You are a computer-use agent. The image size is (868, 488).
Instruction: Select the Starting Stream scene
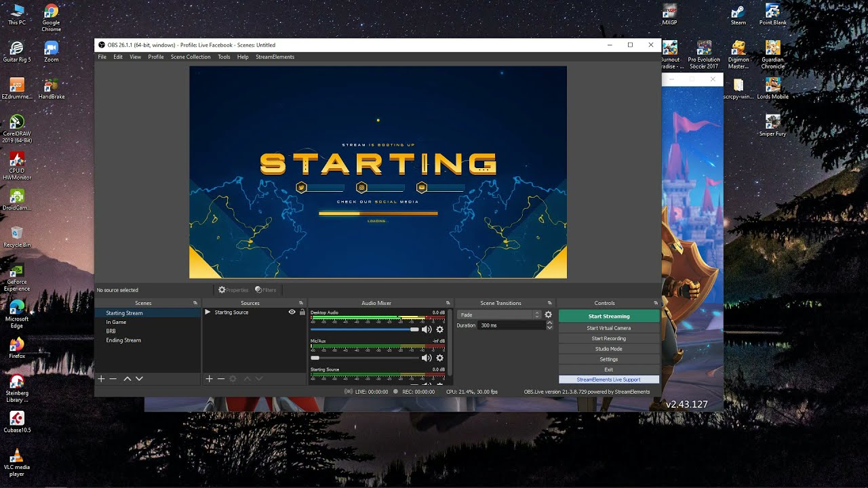[x=148, y=313]
